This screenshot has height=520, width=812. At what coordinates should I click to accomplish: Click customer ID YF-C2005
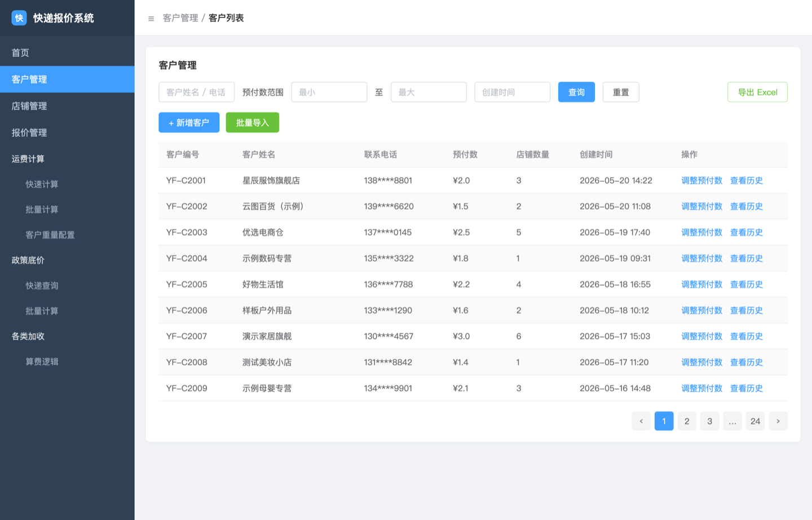coord(187,284)
